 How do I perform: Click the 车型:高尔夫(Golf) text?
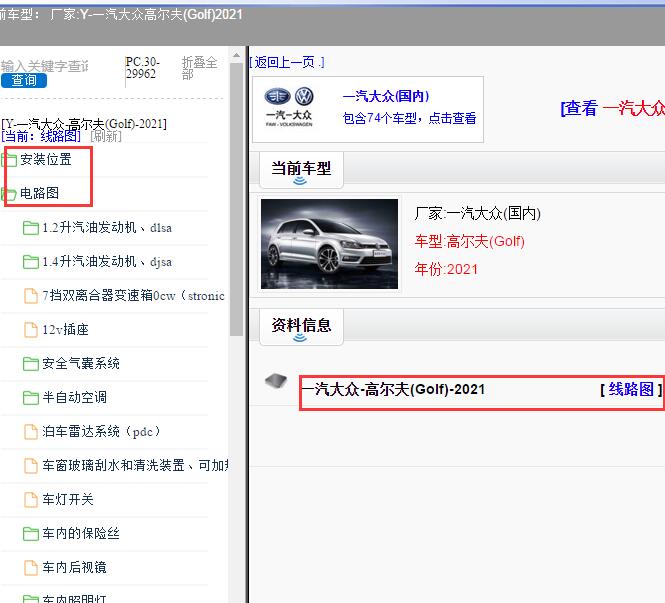[x=469, y=242]
